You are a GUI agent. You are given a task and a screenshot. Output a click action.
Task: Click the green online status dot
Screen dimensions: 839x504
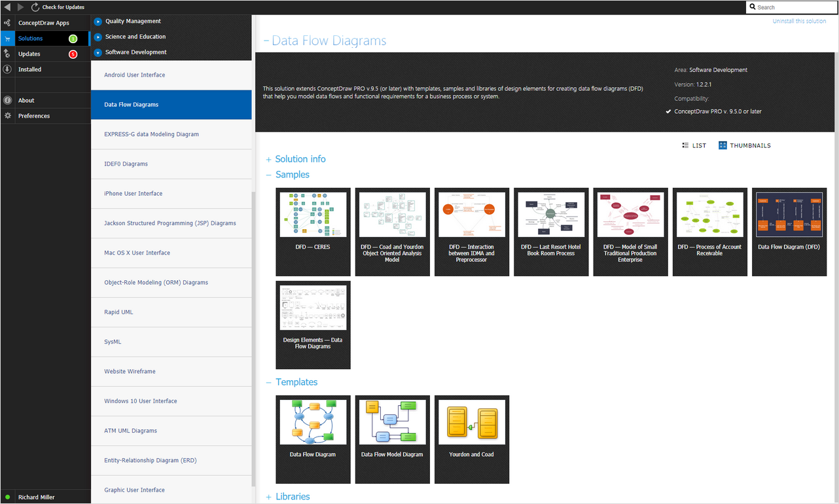click(x=7, y=497)
